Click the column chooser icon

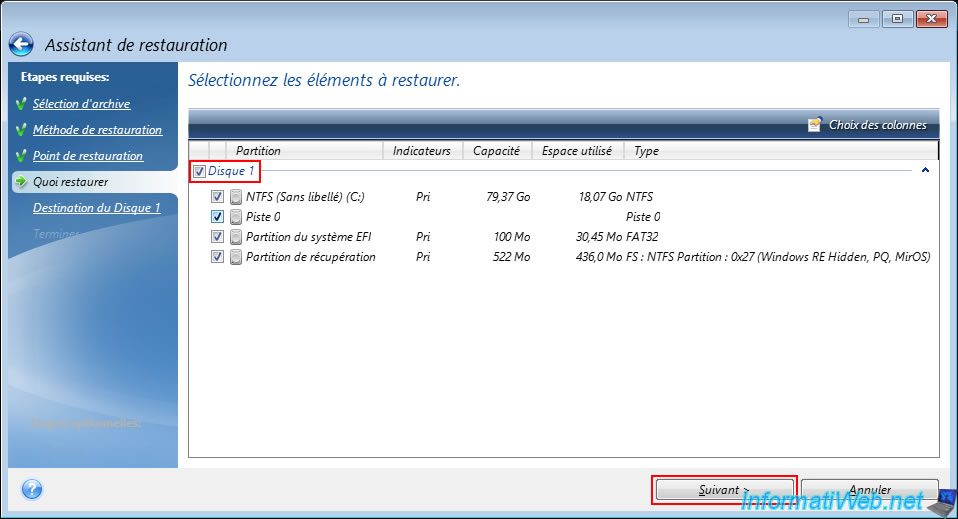tap(816, 125)
